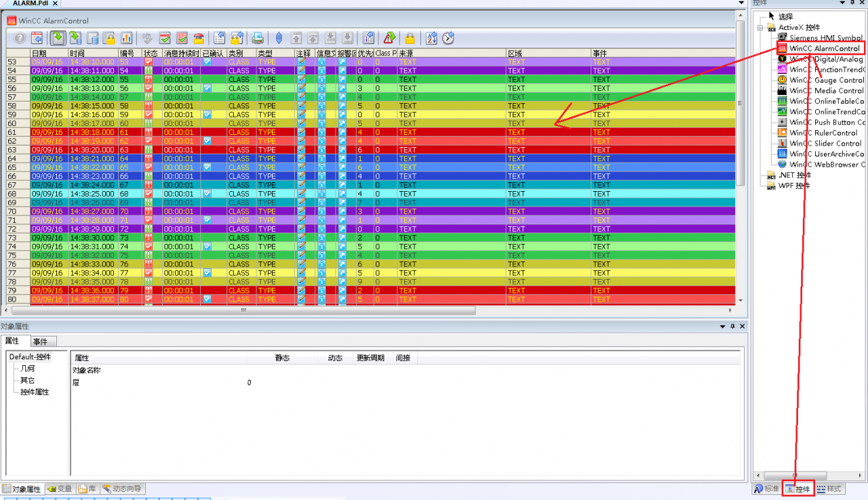
Task: Pin the 控件 panel with pushpin
Action: click(x=853, y=3)
